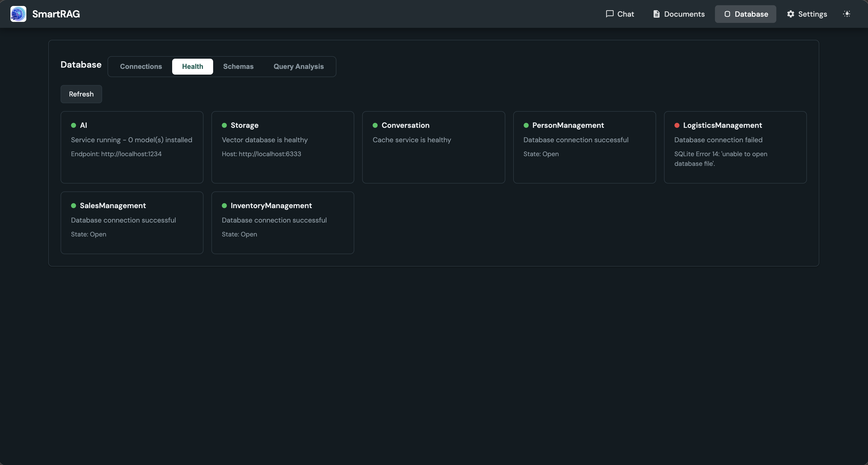Click the red status dot for LogisticsManagement
Screen dimensions: 868x465
(x=677, y=125)
